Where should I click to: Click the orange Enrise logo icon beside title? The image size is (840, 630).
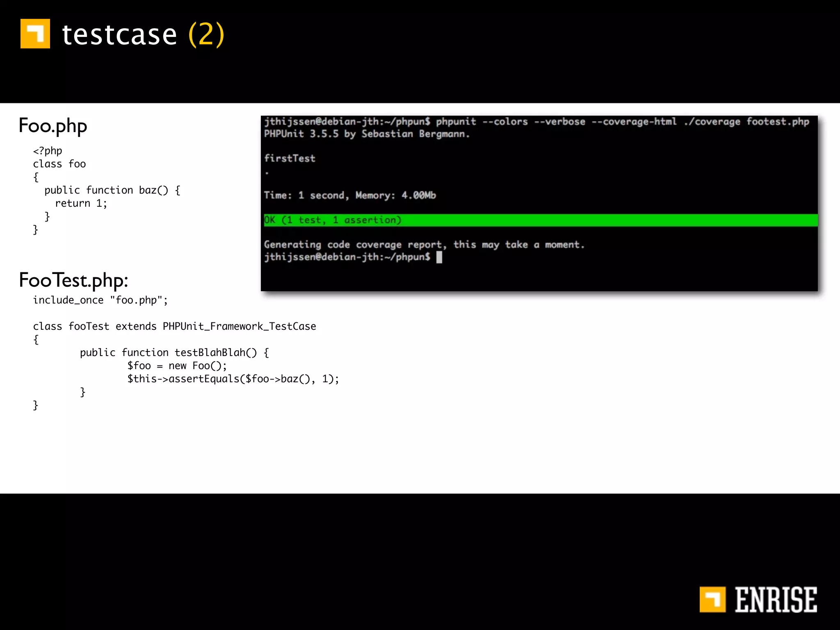(x=35, y=34)
